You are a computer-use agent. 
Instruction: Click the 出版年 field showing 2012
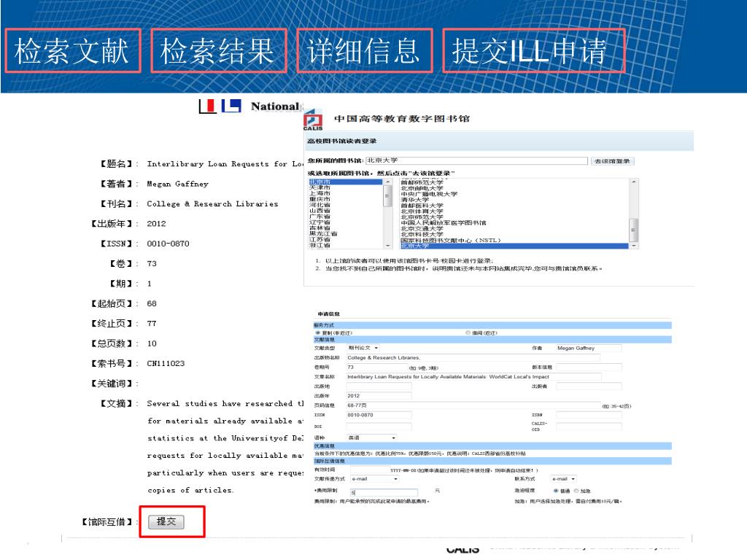[x=379, y=396]
